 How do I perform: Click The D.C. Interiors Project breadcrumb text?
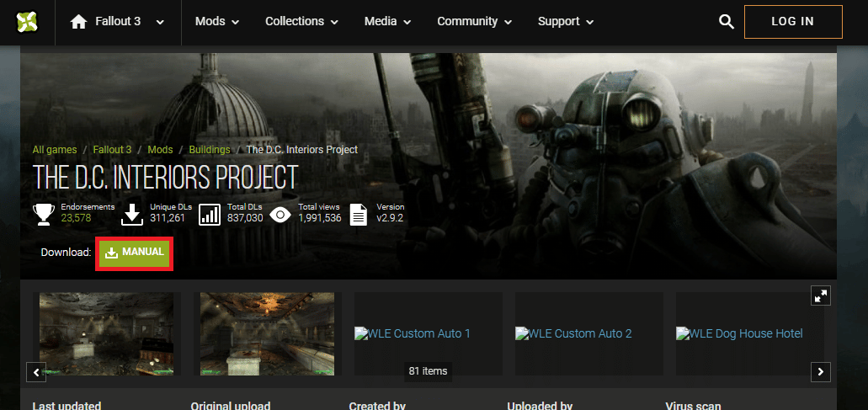[x=301, y=150]
